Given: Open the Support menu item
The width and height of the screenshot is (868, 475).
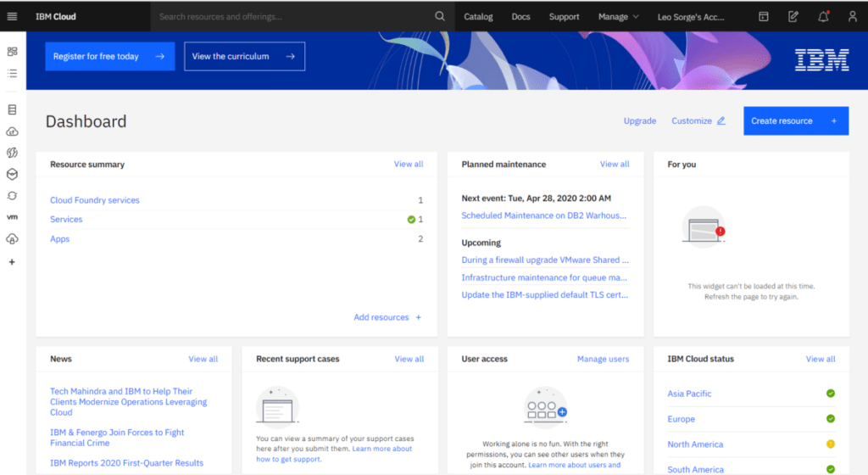Looking at the screenshot, I should tap(564, 17).
